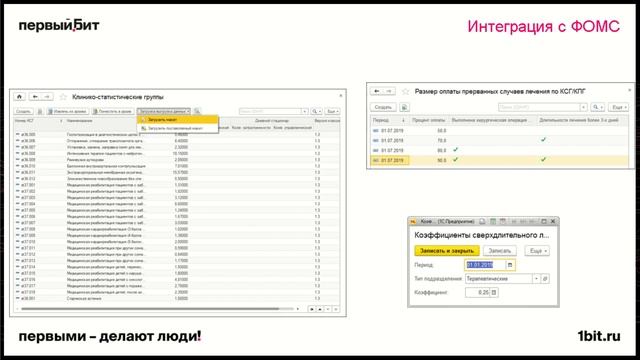
Task: Click the Тип подразделения field value
Action: [499, 279]
